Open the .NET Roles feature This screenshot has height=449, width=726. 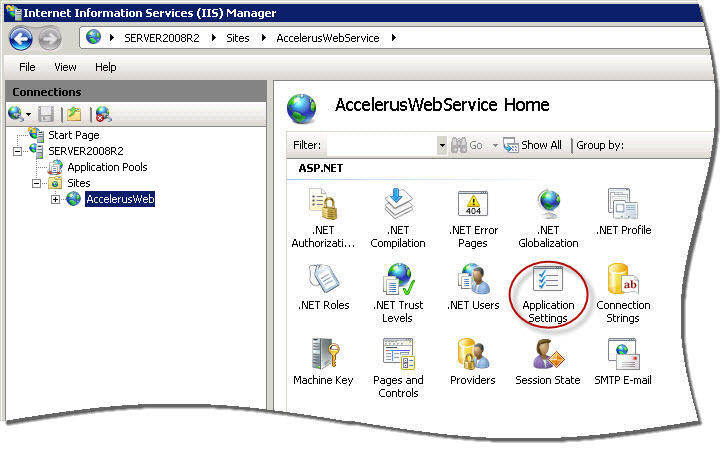pyautogui.click(x=324, y=287)
